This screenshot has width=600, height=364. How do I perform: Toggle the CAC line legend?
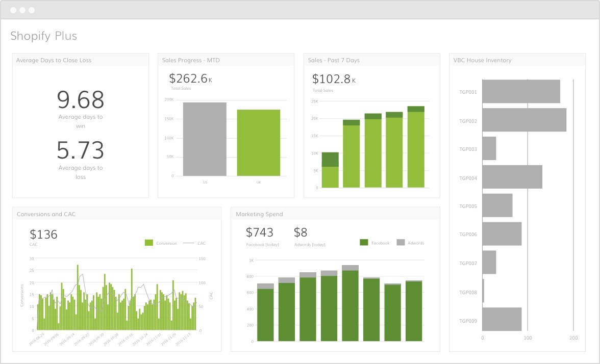click(189, 243)
